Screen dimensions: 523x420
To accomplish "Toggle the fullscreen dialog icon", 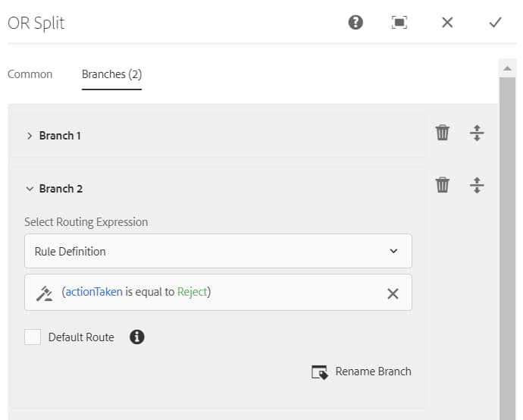I will (x=399, y=23).
